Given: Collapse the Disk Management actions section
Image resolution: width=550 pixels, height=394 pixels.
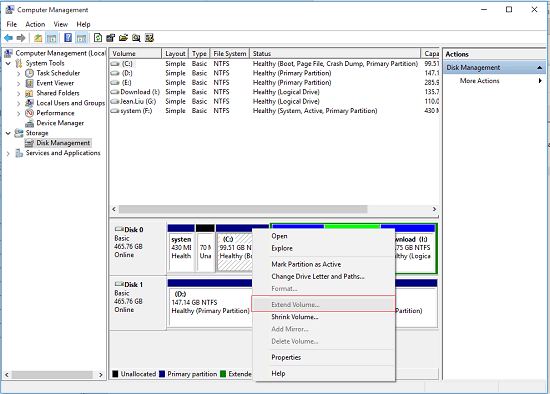Looking at the screenshot, I should coord(539,67).
